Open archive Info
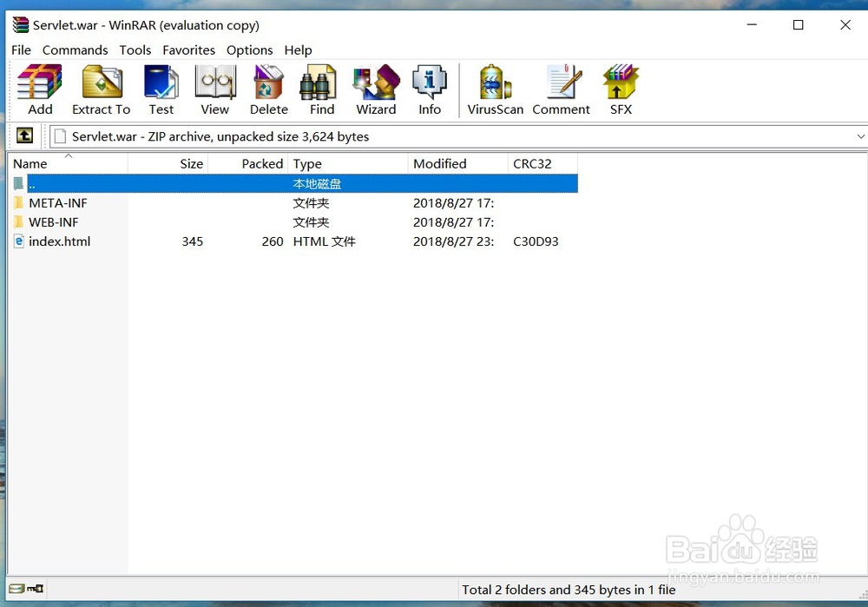The height and width of the screenshot is (607, 868). (430, 89)
